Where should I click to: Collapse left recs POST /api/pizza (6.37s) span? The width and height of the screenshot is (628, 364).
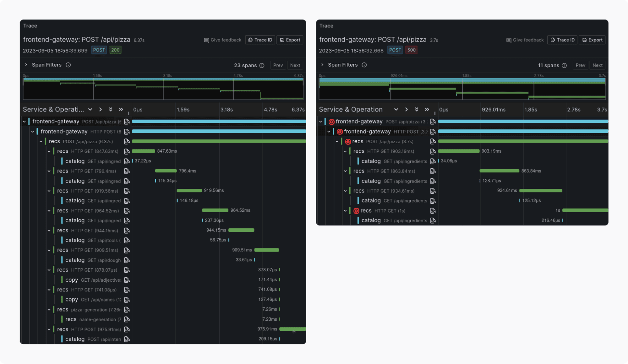pyautogui.click(x=41, y=142)
